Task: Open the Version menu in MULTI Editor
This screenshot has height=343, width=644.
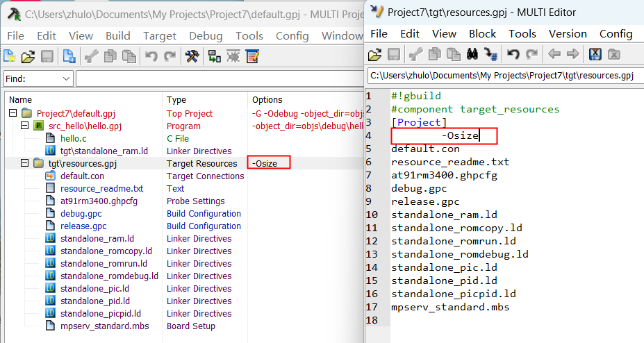Action: 568,33
